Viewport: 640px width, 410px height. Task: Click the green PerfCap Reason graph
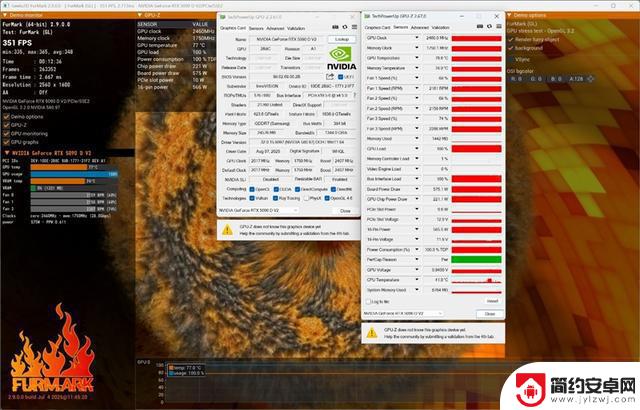coord(476,259)
